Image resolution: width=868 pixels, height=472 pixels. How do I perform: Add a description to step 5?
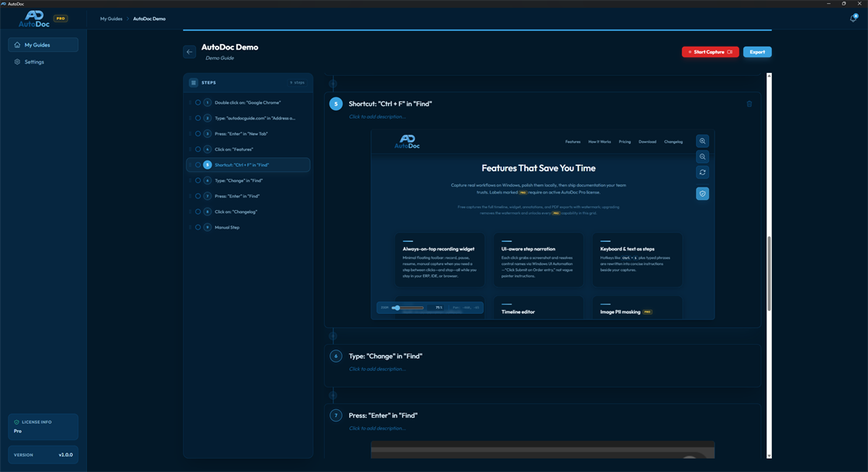(377, 117)
